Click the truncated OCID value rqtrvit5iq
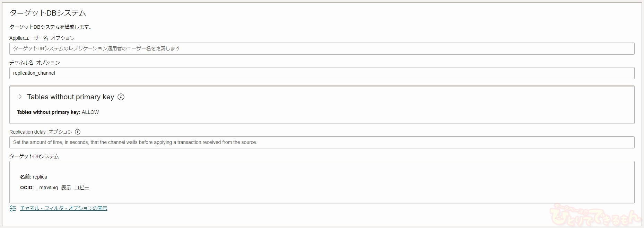The width and height of the screenshot is (644, 228). (46, 188)
